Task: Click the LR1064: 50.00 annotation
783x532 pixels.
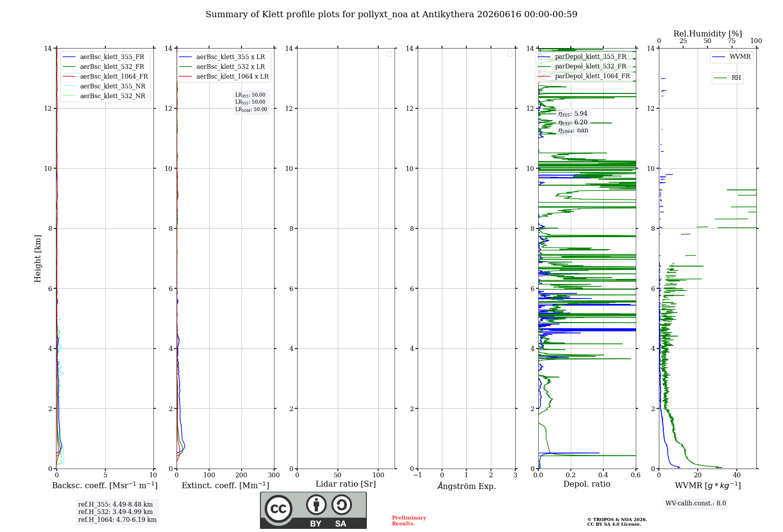Action: (x=251, y=110)
